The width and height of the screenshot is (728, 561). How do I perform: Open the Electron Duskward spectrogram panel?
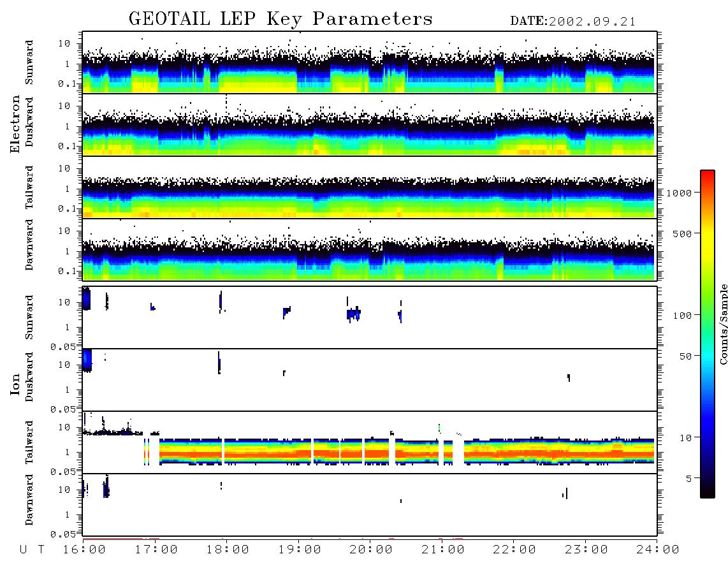coord(369,124)
